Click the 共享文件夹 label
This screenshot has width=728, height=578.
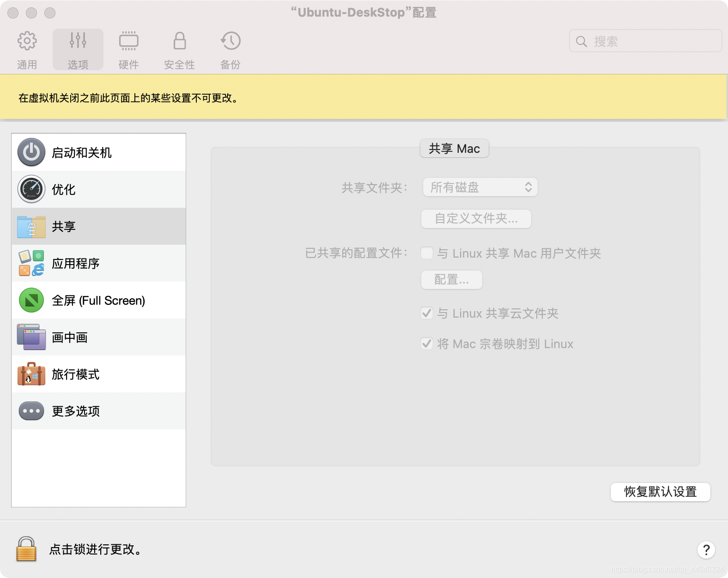click(x=375, y=187)
